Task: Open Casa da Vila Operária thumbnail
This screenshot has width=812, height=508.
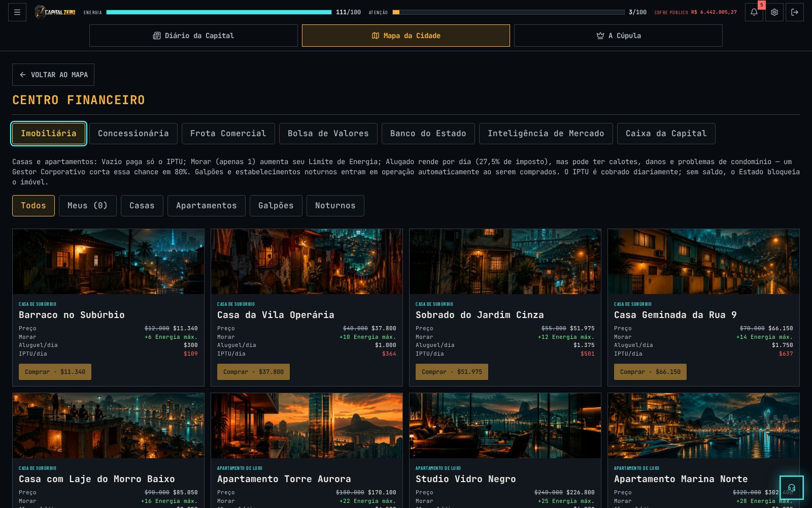Action: point(307,262)
